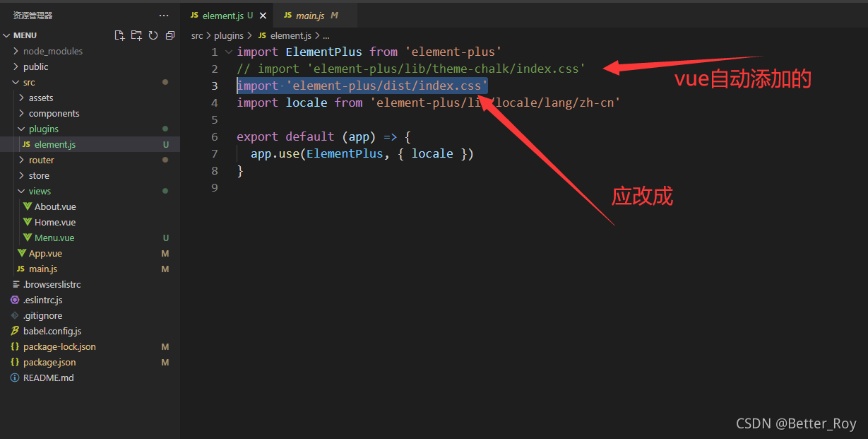
Task: Click 'locale' identifier on line 4
Action: click(x=307, y=103)
